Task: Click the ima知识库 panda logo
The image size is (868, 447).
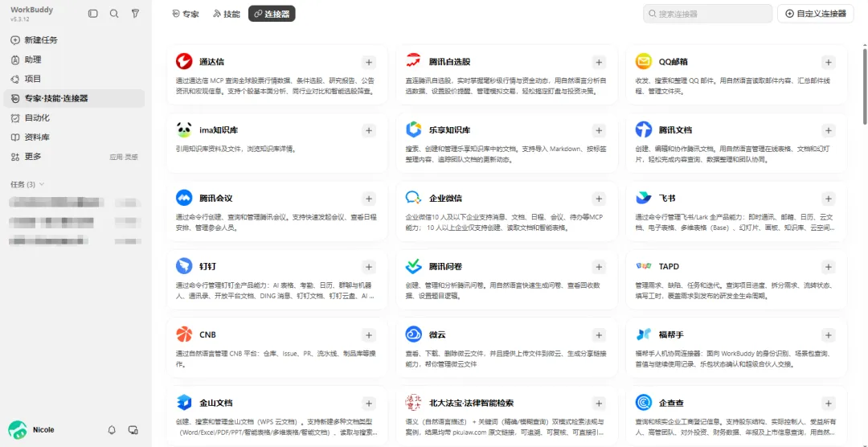Action: [x=184, y=130]
